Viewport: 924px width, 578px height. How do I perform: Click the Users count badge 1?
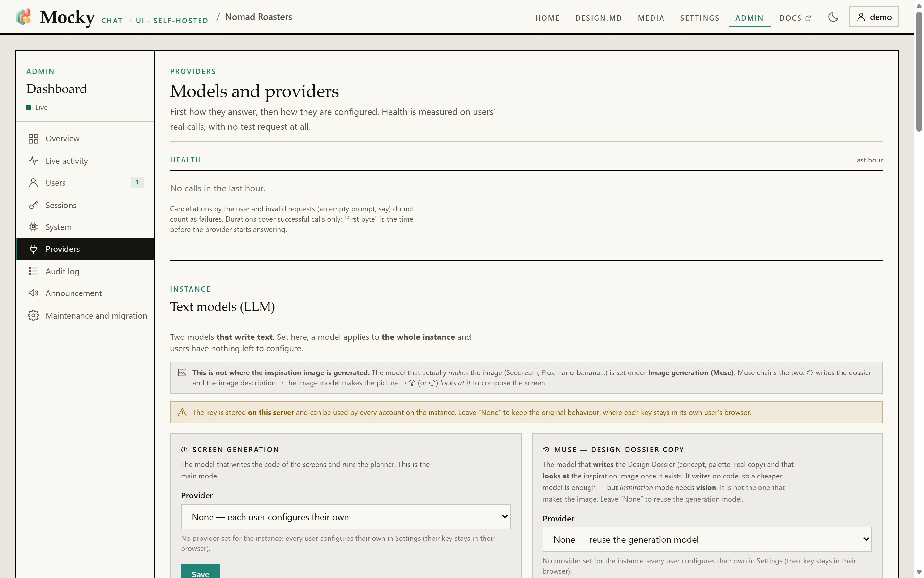[137, 182]
